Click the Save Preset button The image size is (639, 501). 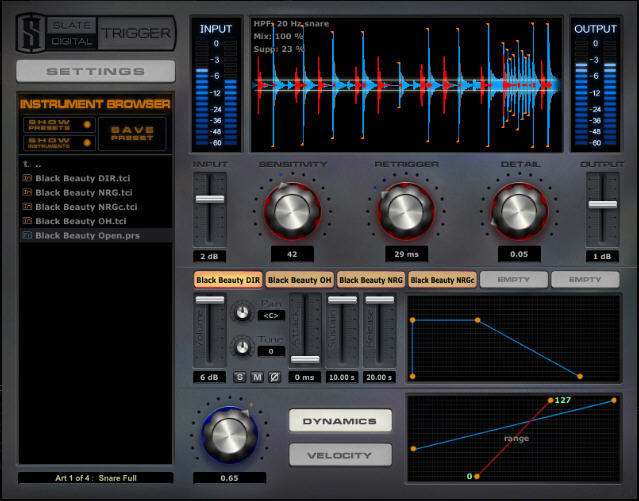click(132, 134)
